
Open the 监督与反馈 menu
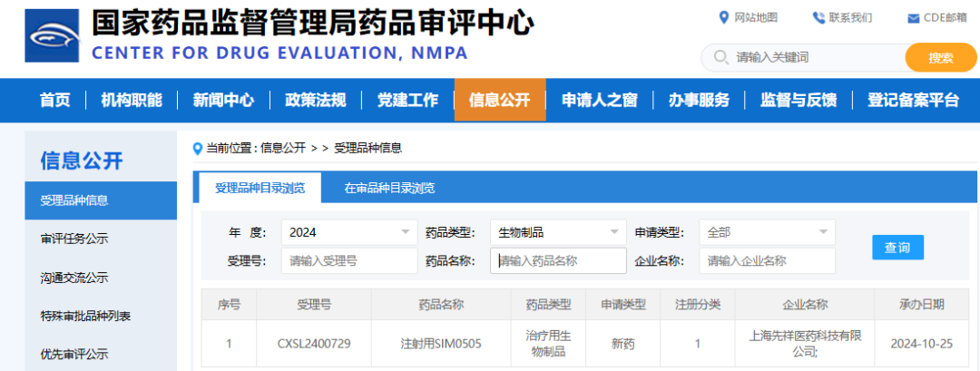(x=799, y=100)
